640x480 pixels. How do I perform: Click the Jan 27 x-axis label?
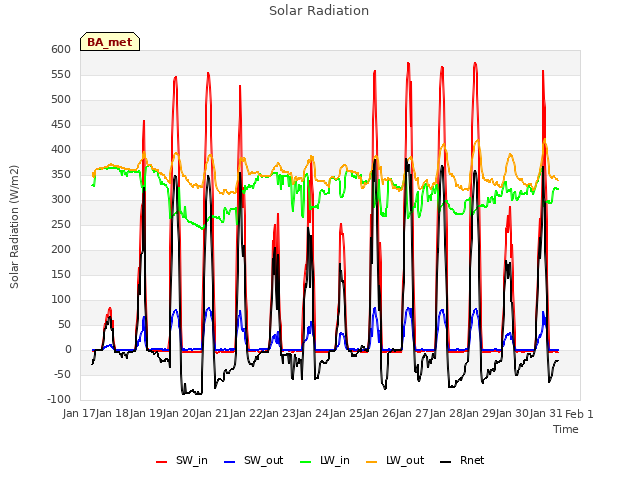click(x=412, y=414)
